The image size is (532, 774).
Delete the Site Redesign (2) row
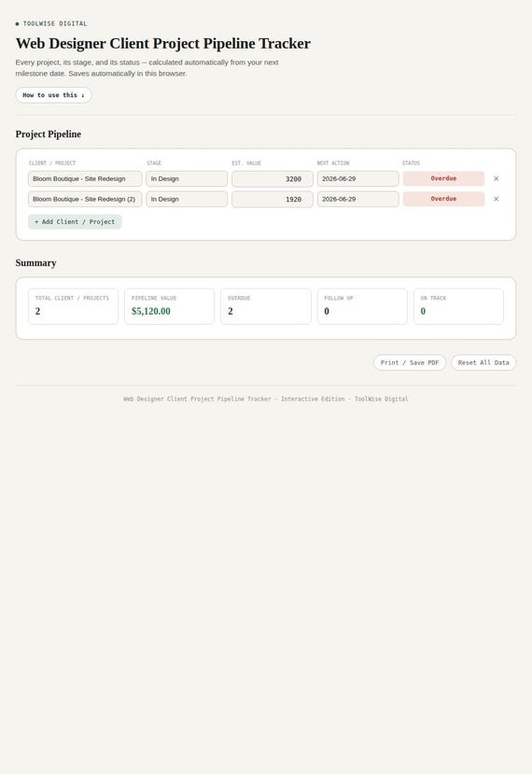496,199
